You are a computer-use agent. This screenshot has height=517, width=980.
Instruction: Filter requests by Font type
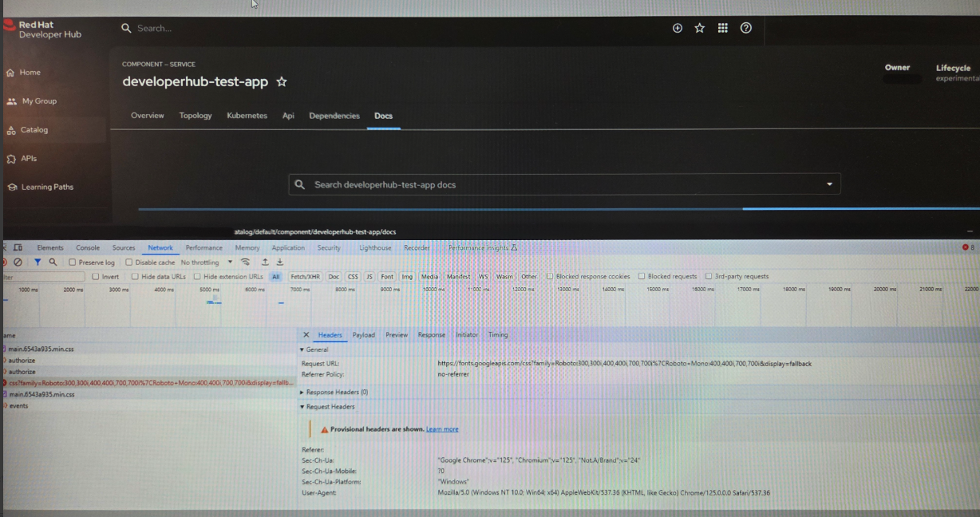click(387, 277)
